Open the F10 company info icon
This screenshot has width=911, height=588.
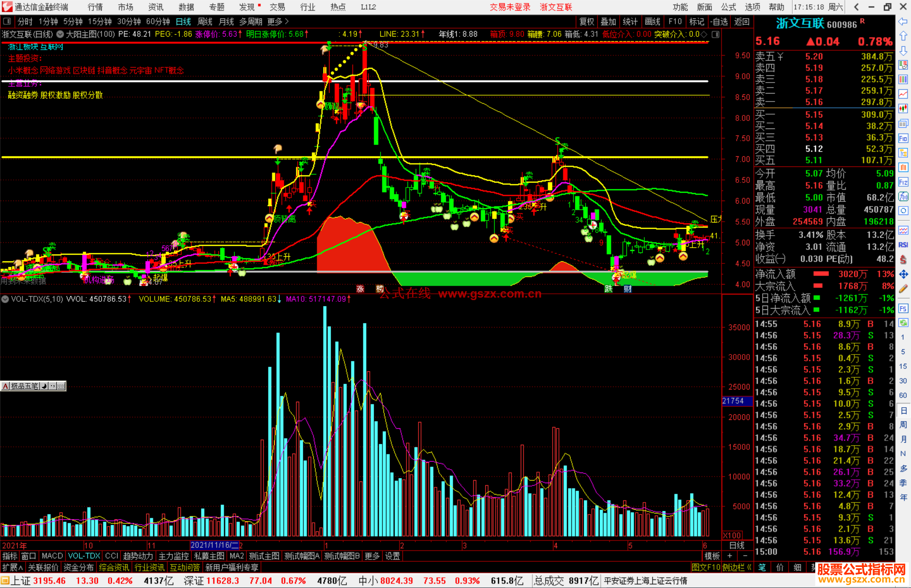[903, 138]
